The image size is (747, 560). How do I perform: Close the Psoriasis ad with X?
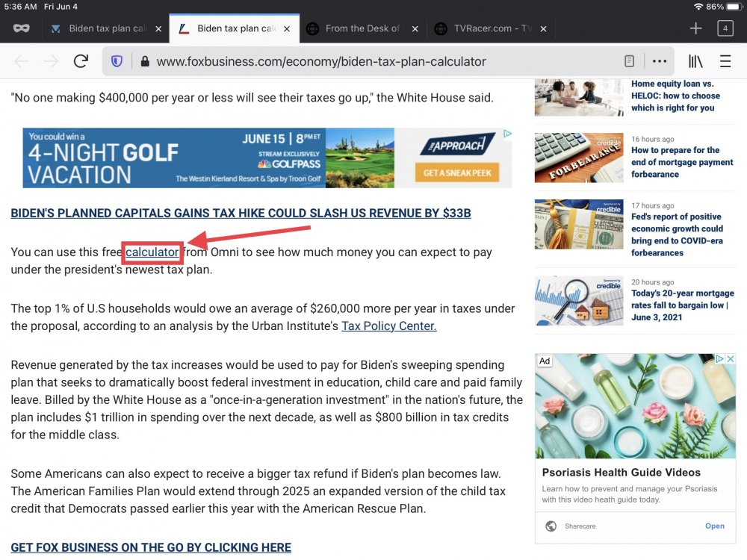tap(731, 358)
